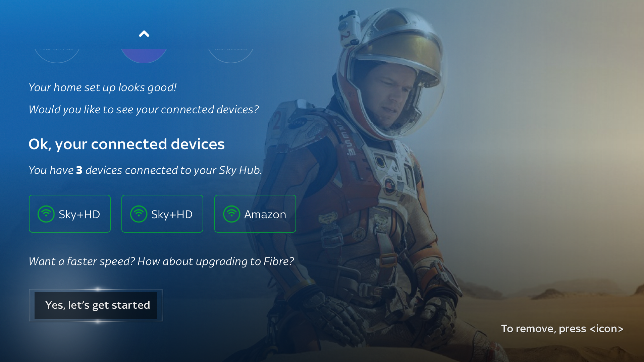The width and height of the screenshot is (644, 362).
Task: Click 'Your home set up looks good!' message
Action: (103, 87)
